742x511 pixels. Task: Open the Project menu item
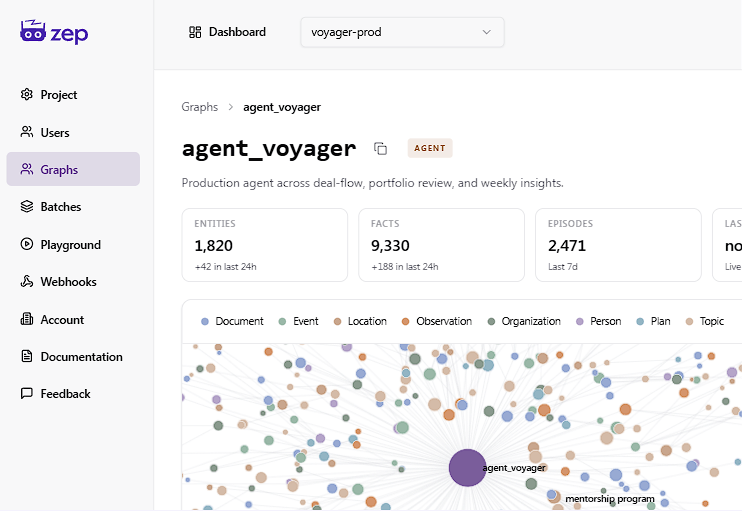73,95
